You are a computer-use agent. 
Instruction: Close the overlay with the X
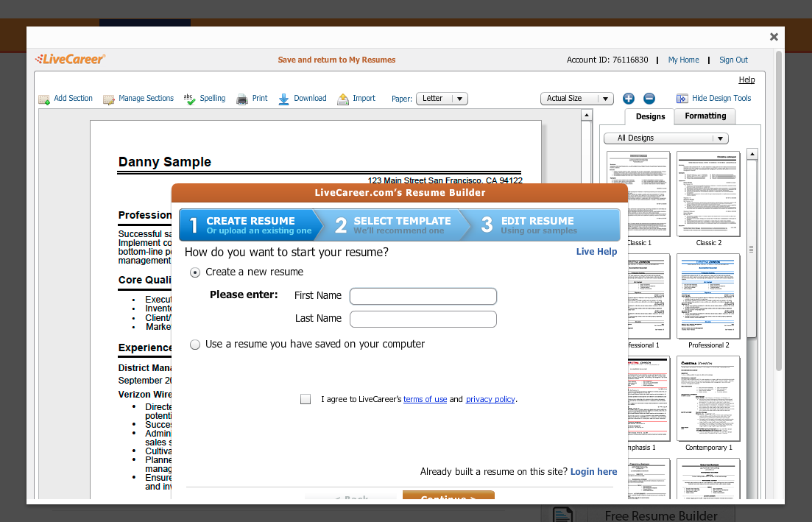click(x=774, y=37)
